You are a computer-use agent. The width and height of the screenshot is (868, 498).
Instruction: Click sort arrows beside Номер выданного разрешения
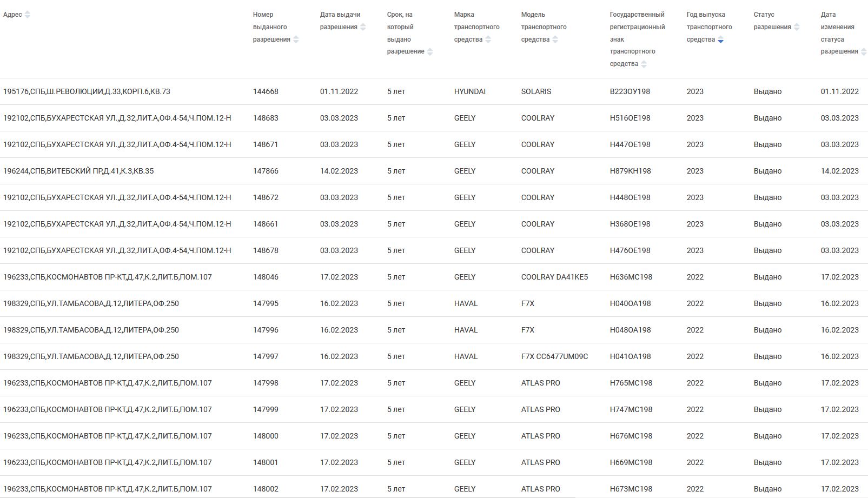(x=296, y=39)
